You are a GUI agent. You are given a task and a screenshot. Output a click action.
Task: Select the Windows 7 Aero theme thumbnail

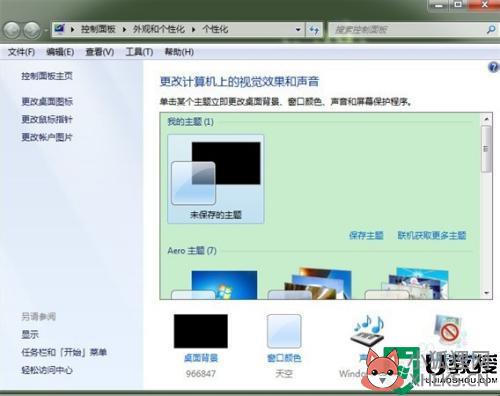pyautogui.click(x=215, y=285)
